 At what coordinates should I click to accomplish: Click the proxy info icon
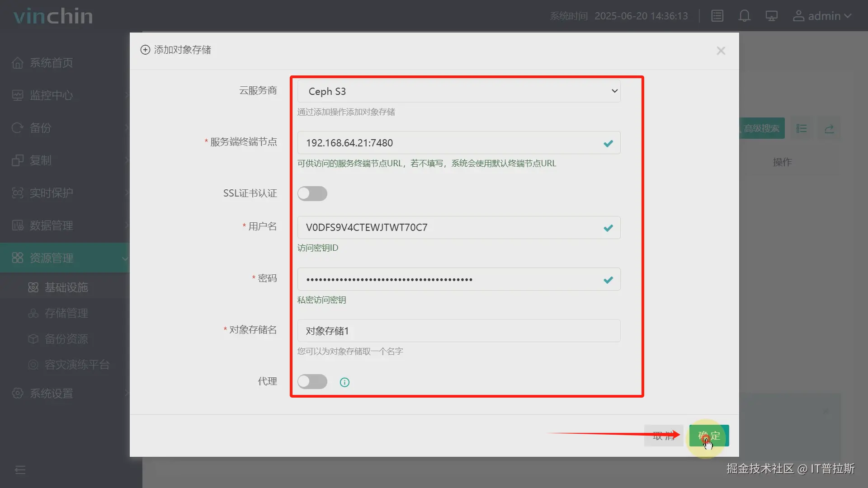click(x=344, y=382)
